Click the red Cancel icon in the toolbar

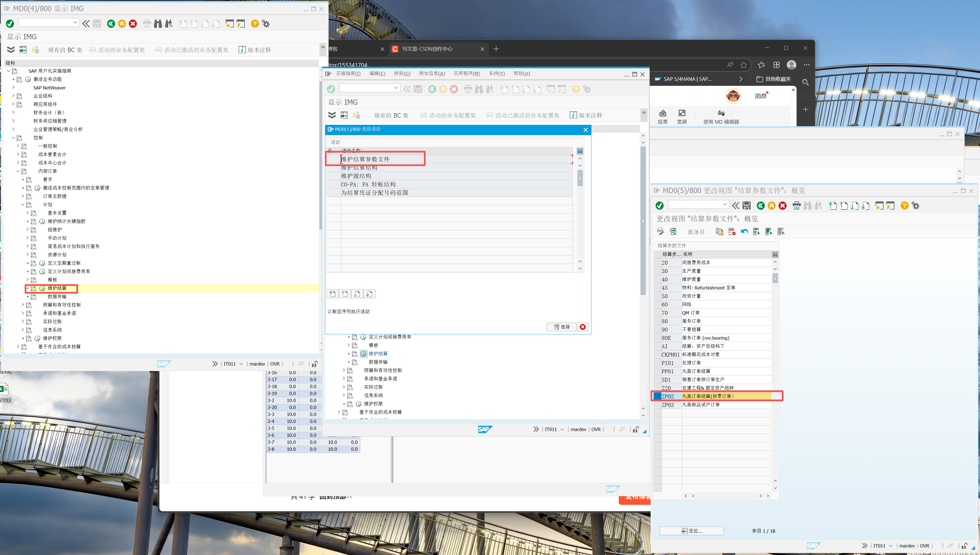pyautogui.click(x=133, y=24)
